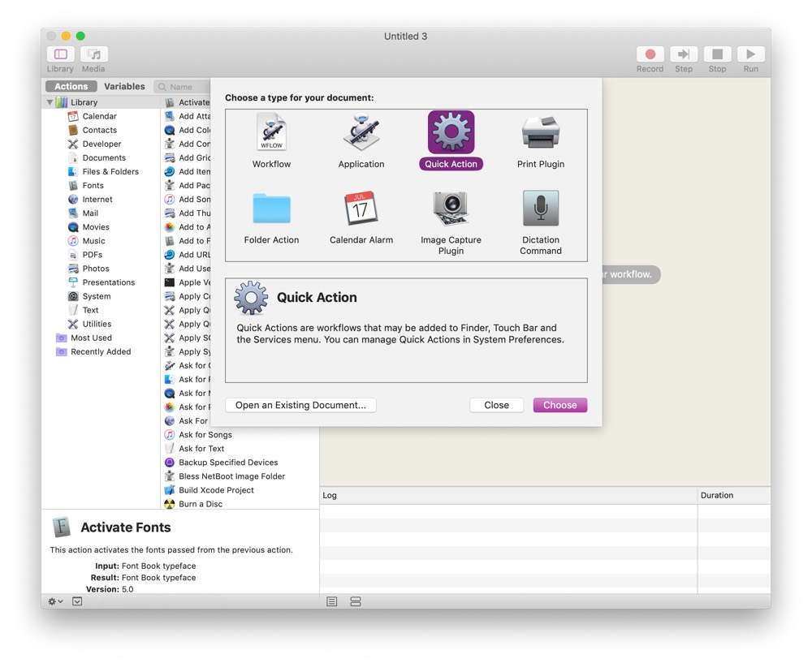Click the Record icon in the toolbar

point(650,55)
